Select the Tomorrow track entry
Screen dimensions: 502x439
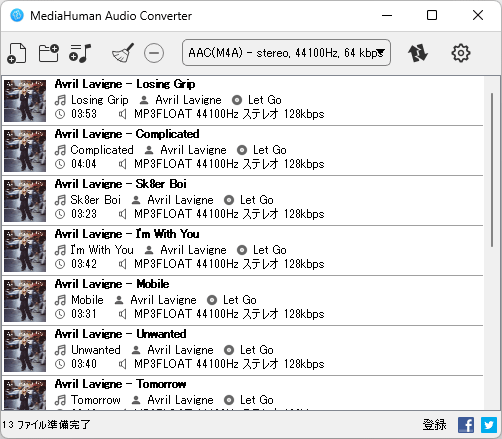coord(243,393)
